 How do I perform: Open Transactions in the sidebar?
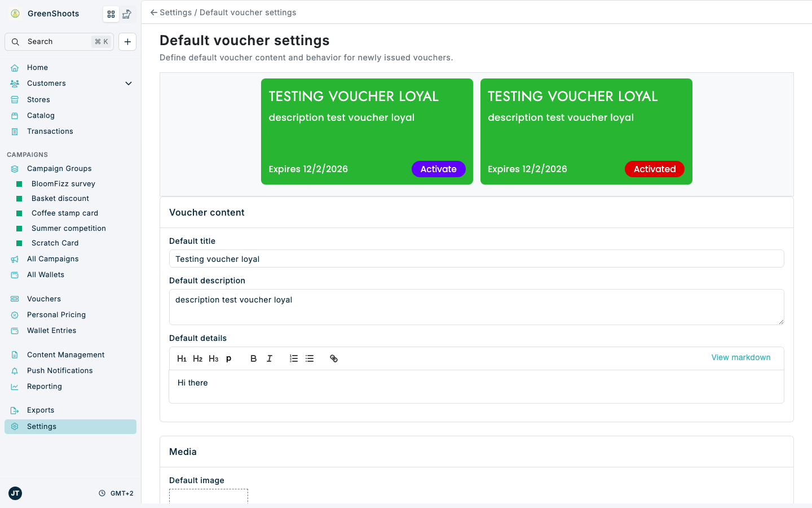[70, 132]
